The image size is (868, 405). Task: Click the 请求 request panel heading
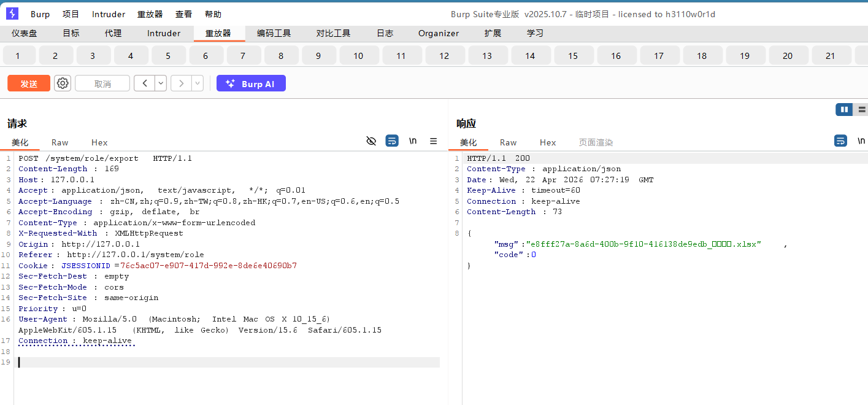(x=17, y=123)
